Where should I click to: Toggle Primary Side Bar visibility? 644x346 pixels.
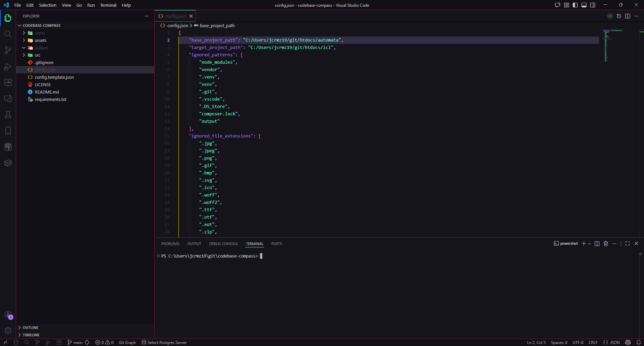click(575, 5)
